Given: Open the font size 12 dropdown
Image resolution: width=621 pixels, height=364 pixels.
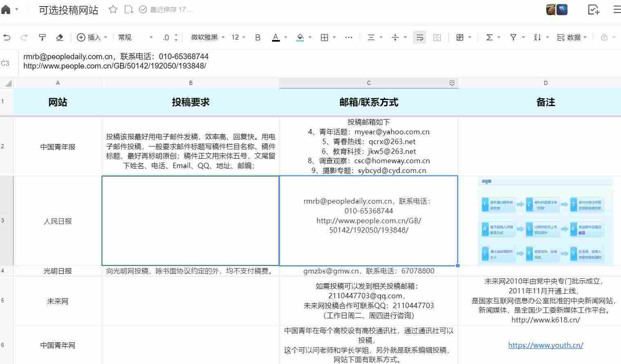Looking at the screenshot, I should point(238,38).
